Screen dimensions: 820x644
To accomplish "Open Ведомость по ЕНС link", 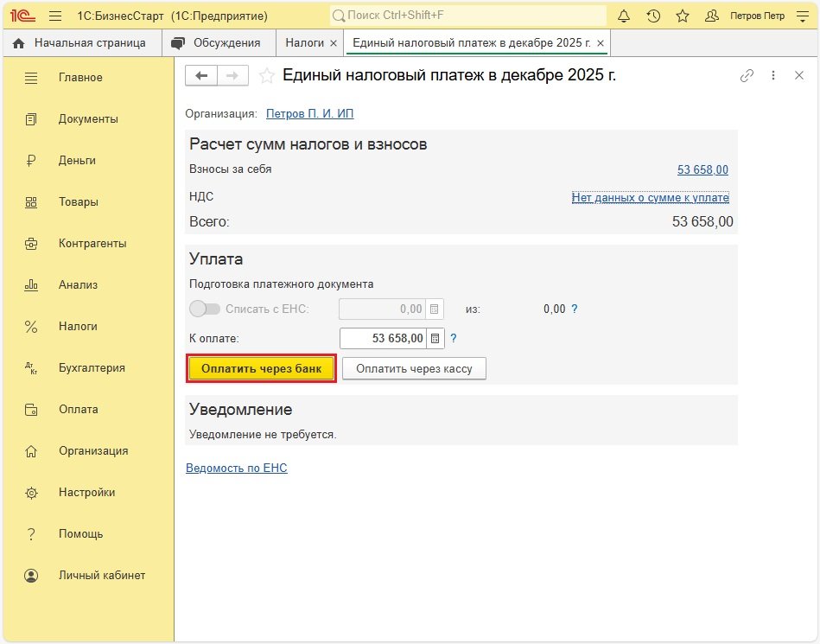I will point(236,468).
